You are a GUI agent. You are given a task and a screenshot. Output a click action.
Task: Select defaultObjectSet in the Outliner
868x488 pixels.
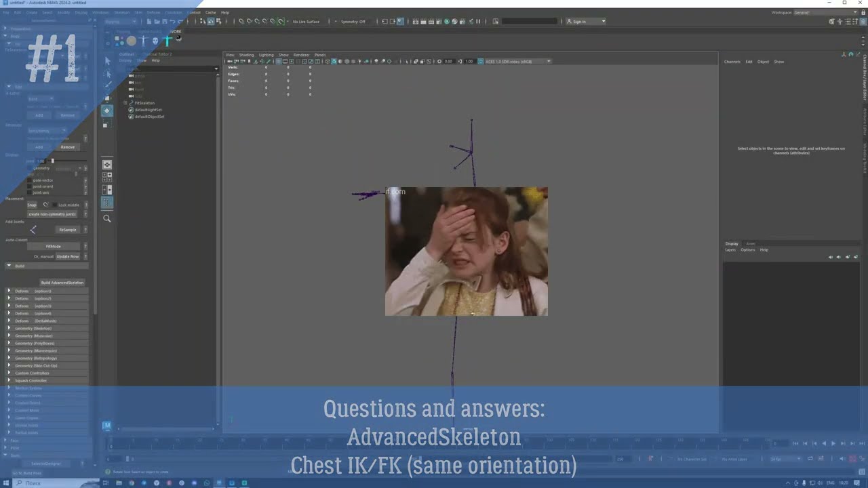(x=149, y=117)
